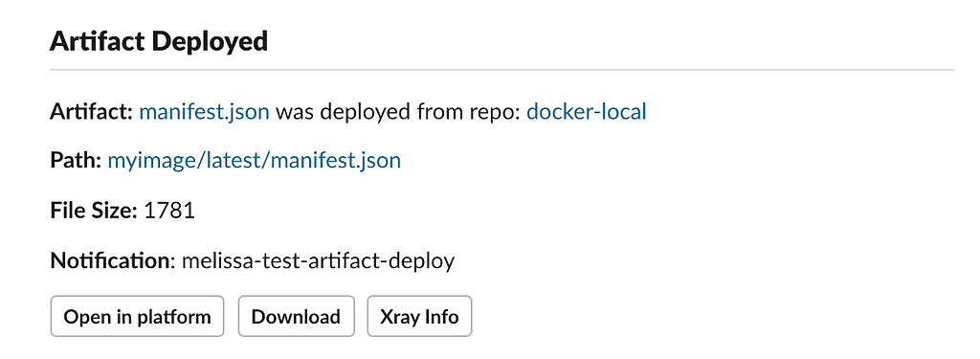Click the Open in platform button

click(137, 317)
